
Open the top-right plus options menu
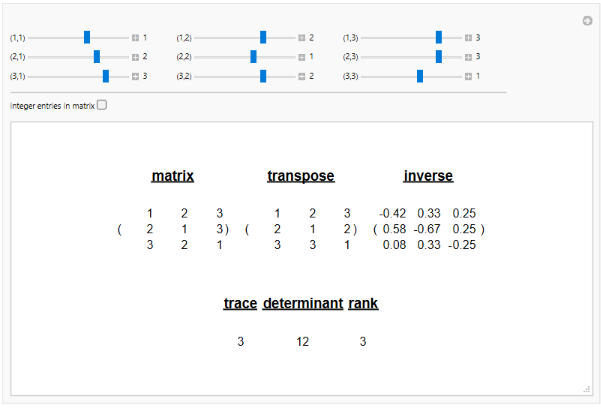[x=587, y=21]
